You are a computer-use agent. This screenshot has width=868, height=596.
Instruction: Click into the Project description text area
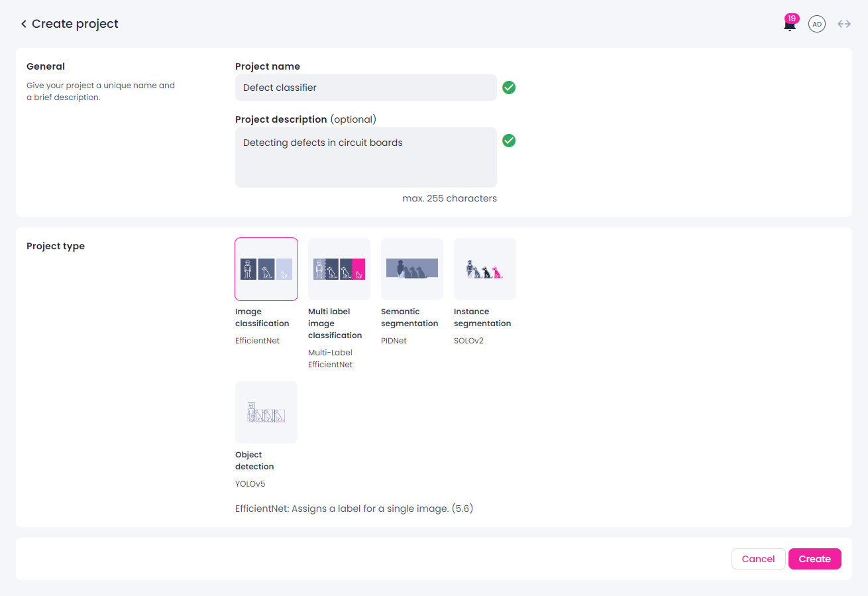pos(366,157)
